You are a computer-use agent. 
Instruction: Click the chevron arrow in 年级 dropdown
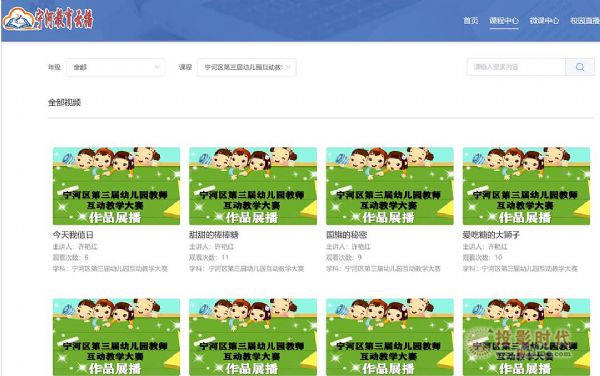[157, 67]
